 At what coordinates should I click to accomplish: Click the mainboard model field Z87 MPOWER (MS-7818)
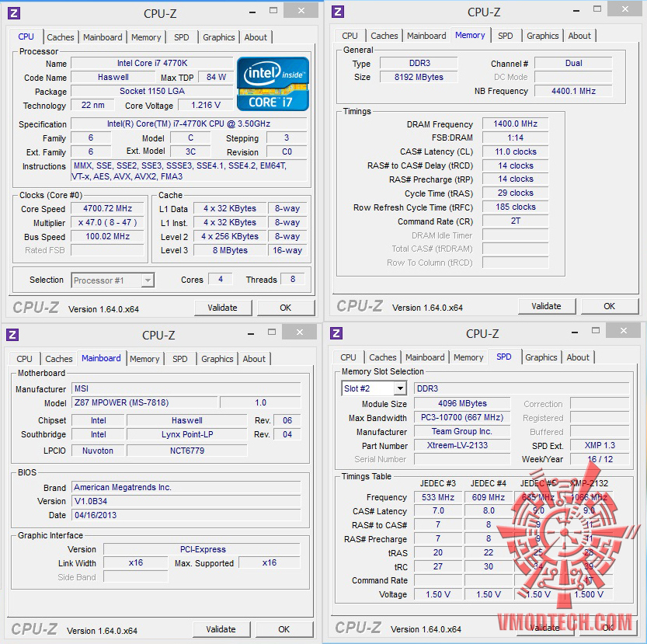(x=144, y=402)
